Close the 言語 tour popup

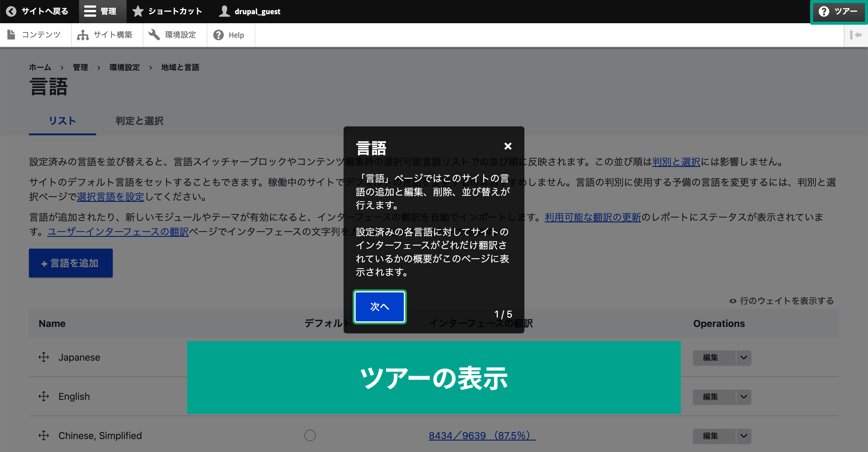(x=508, y=146)
